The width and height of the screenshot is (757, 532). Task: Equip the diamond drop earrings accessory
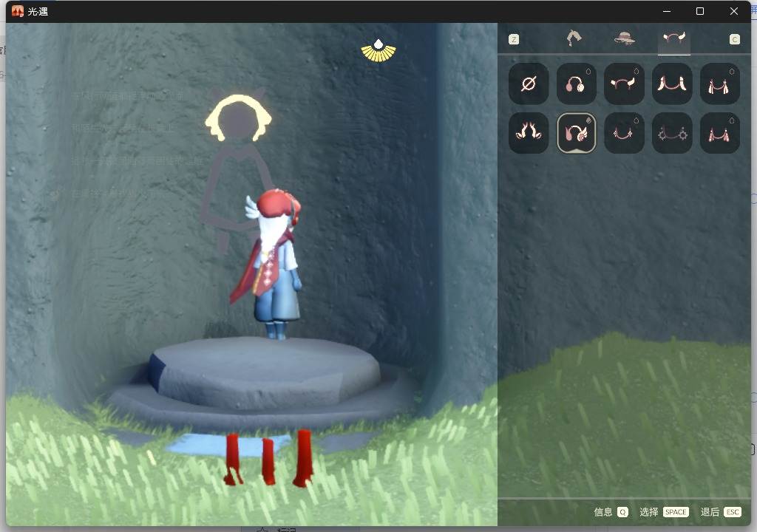pyautogui.click(x=624, y=133)
